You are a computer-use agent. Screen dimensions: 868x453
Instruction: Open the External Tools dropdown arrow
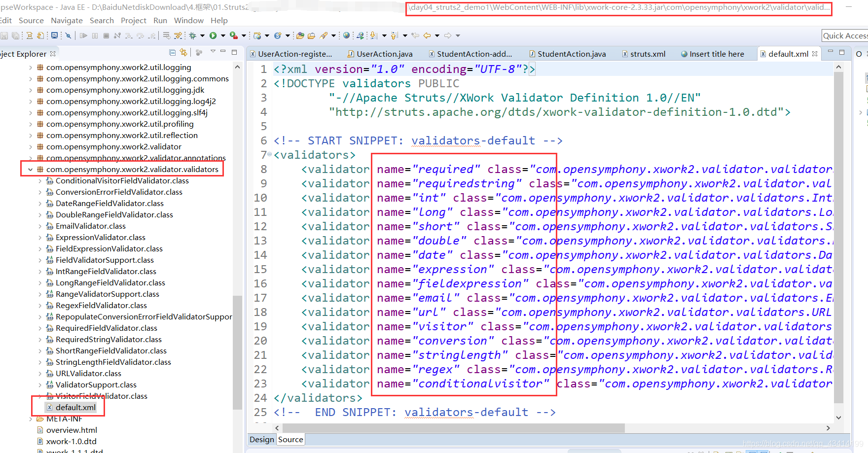click(x=244, y=35)
